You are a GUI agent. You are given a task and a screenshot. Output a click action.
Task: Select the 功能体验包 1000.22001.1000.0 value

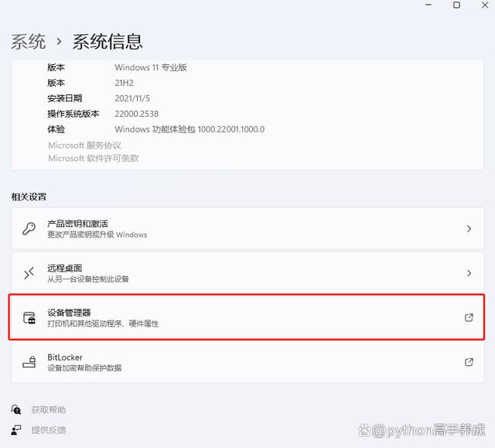pos(189,129)
